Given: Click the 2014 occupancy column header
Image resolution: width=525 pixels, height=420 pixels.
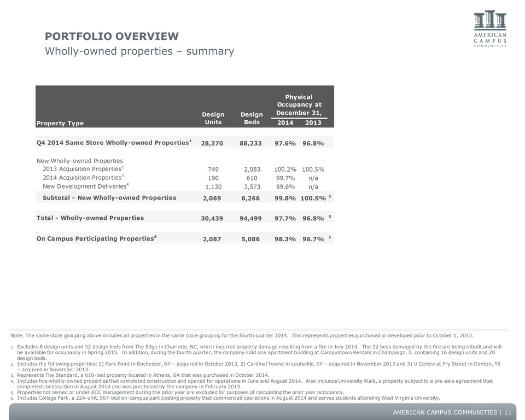Looking at the screenshot, I should pos(285,122).
